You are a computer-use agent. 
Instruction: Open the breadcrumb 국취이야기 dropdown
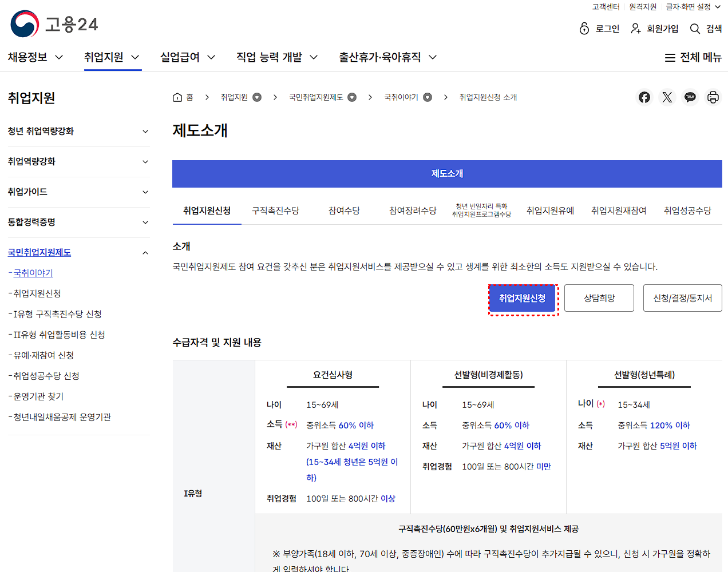coord(428,97)
